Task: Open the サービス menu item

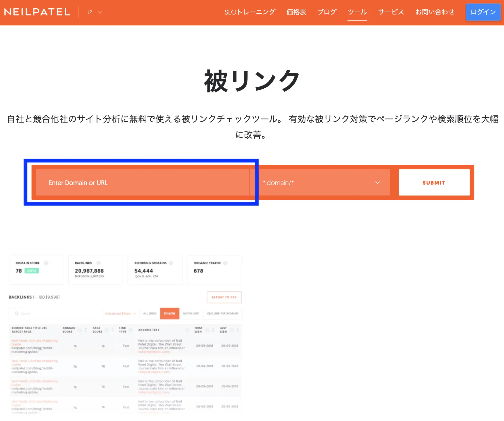Action: point(391,12)
